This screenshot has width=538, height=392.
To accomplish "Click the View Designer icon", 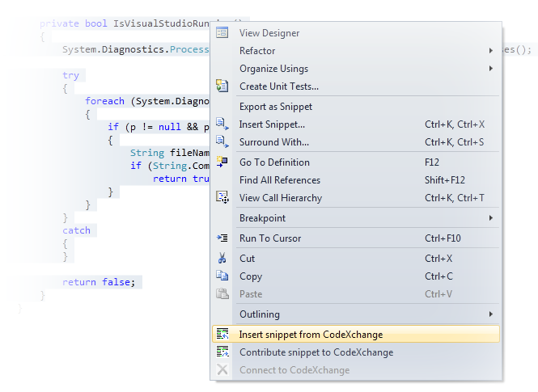I will [222, 33].
